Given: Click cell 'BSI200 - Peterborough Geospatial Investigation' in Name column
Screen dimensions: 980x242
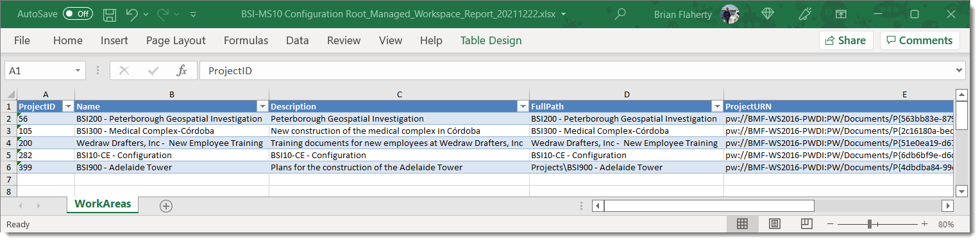Looking at the screenshot, I should pos(172,118).
